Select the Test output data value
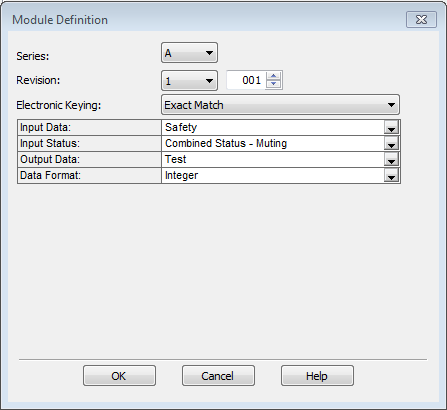This screenshot has height=410, width=447. click(273, 159)
